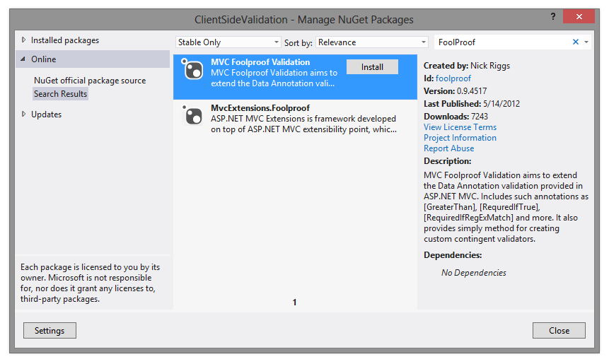
Task: Open the Stable Only filter dropdown
Action: pos(228,42)
